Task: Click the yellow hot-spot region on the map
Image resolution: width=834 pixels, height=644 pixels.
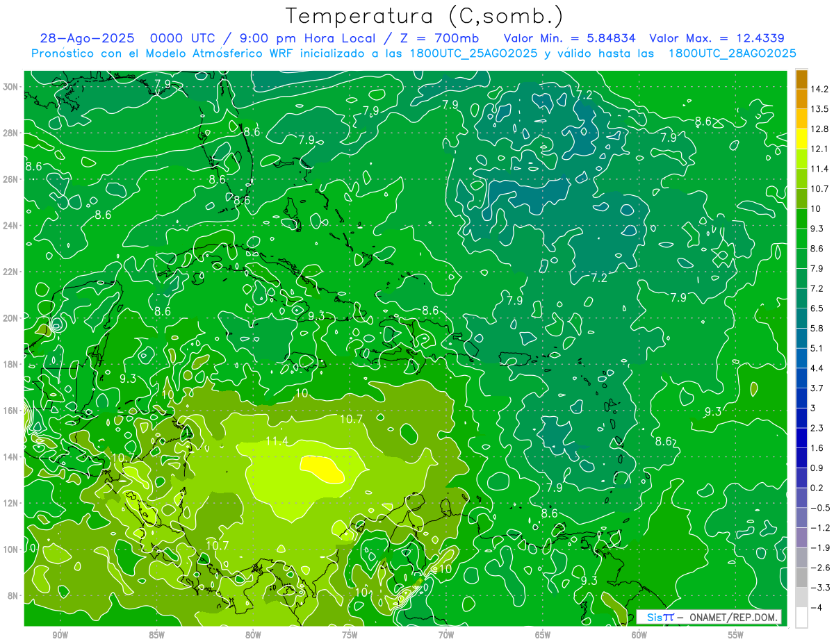Action: coord(322,470)
